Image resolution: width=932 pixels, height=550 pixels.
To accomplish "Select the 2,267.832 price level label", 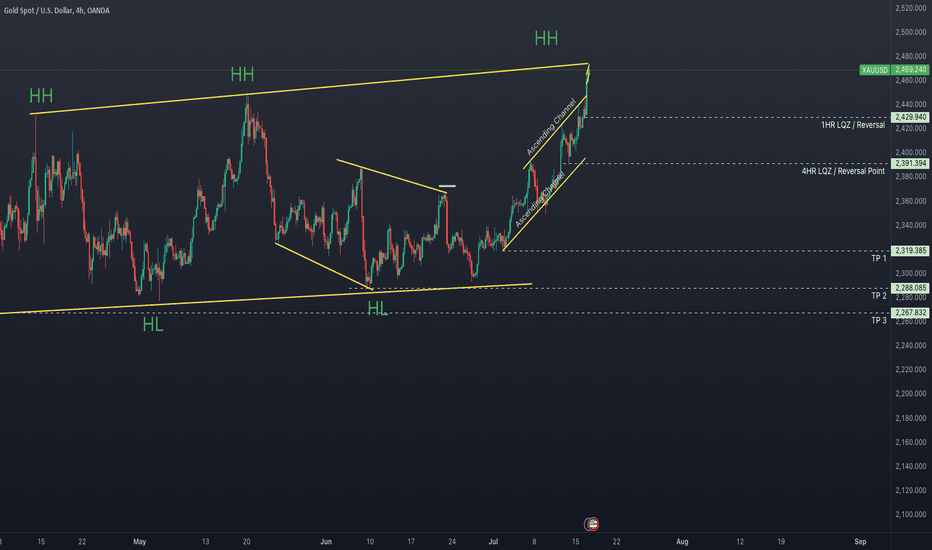I will click(x=909, y=313).
